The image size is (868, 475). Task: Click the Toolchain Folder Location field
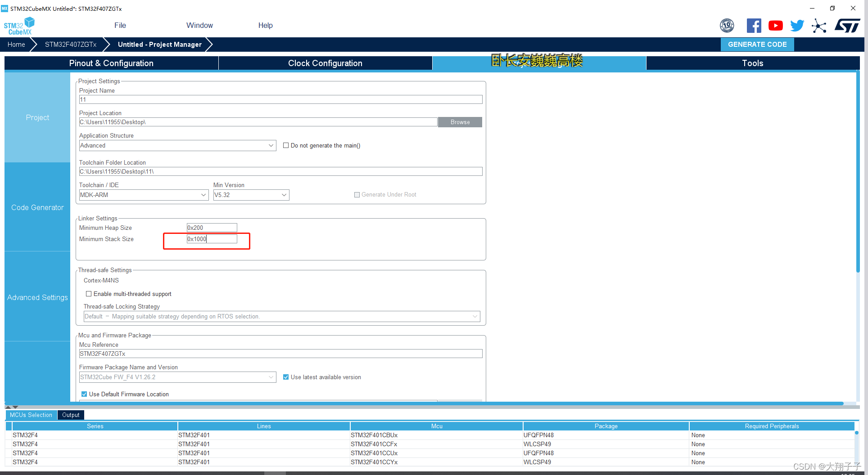point(280,171)
